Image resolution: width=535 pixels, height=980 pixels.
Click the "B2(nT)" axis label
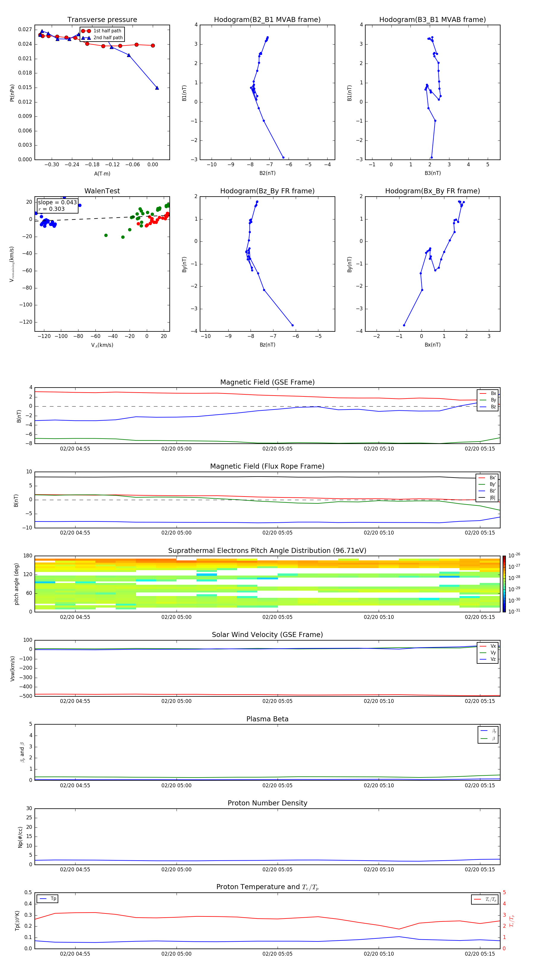coord(267,173)
